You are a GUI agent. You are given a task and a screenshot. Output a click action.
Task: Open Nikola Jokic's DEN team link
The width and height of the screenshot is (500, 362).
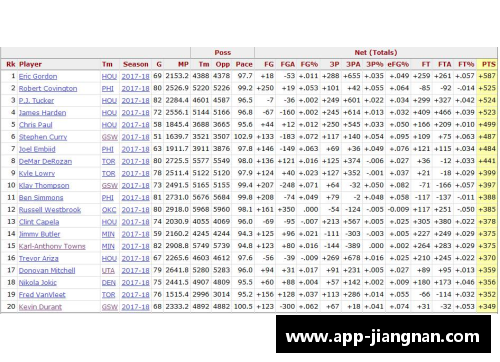[109, 282]
